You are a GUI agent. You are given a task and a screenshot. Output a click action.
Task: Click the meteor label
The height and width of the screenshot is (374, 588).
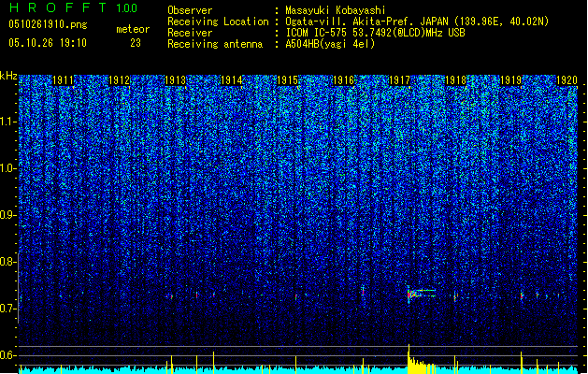click(133, 29)
